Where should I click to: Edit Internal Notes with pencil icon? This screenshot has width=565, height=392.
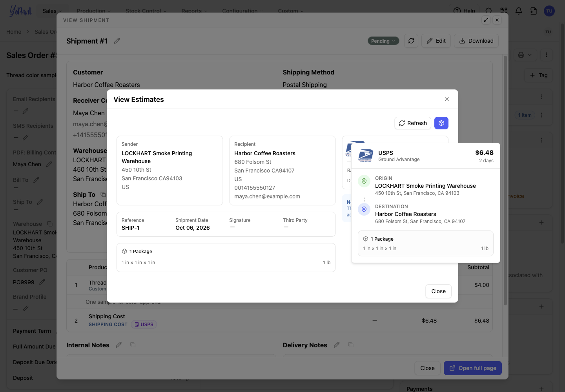(x=119, y=345)
